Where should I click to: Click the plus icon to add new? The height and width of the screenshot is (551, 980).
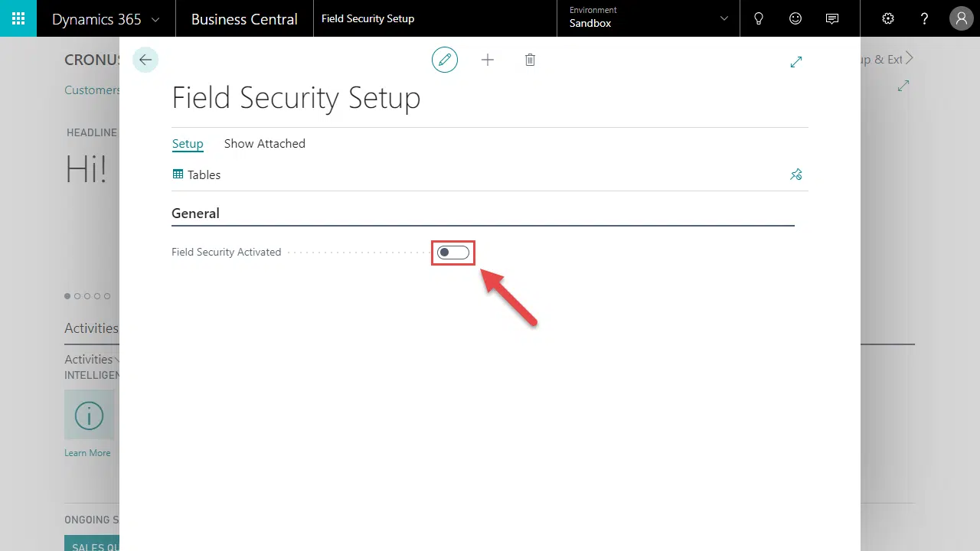[x=488, y=60]
